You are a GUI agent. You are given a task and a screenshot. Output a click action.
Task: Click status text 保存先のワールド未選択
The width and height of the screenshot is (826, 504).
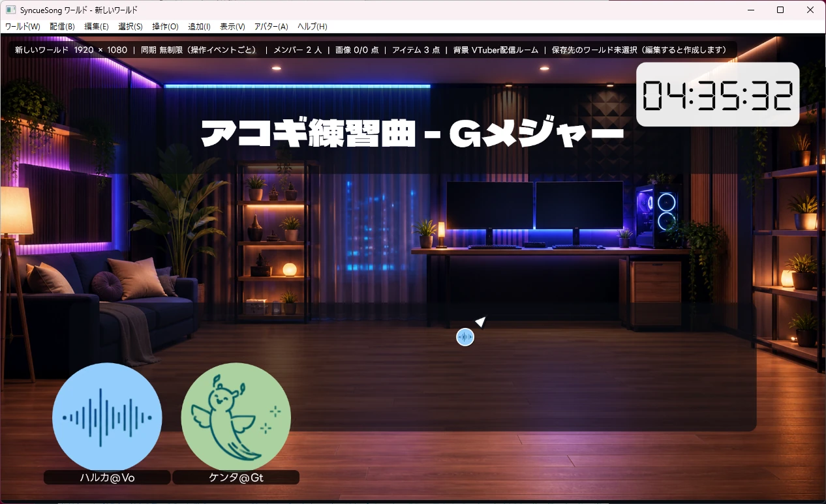[x=594, y=50]
